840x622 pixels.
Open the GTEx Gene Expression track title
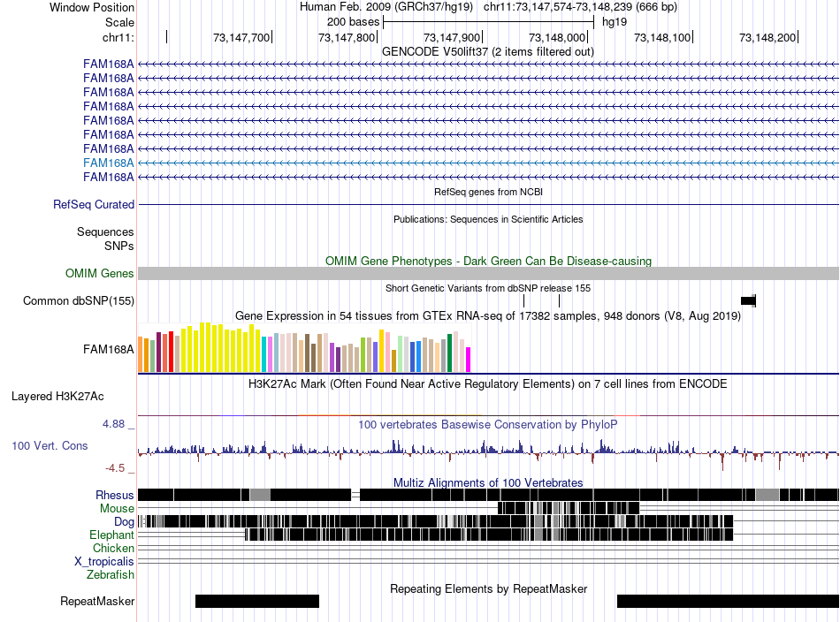point(488,315)
